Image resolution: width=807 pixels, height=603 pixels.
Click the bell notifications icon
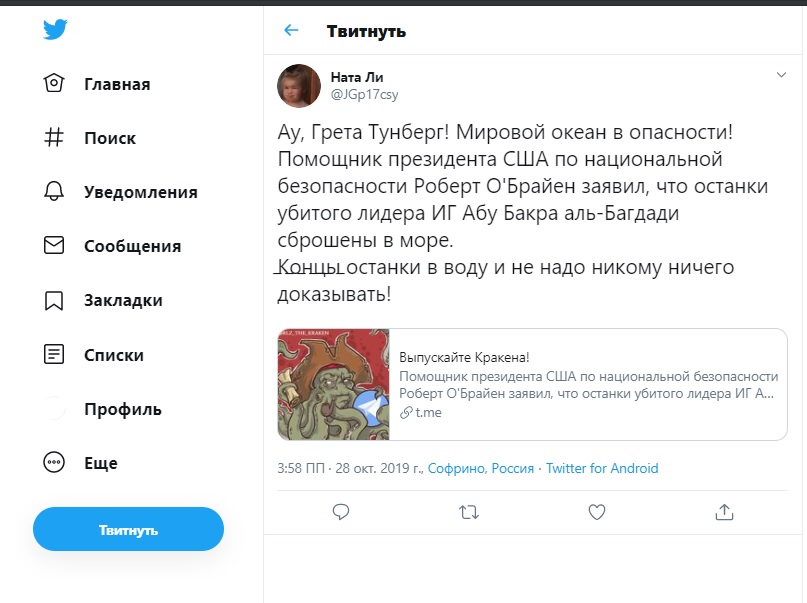(x=54, y=192)
